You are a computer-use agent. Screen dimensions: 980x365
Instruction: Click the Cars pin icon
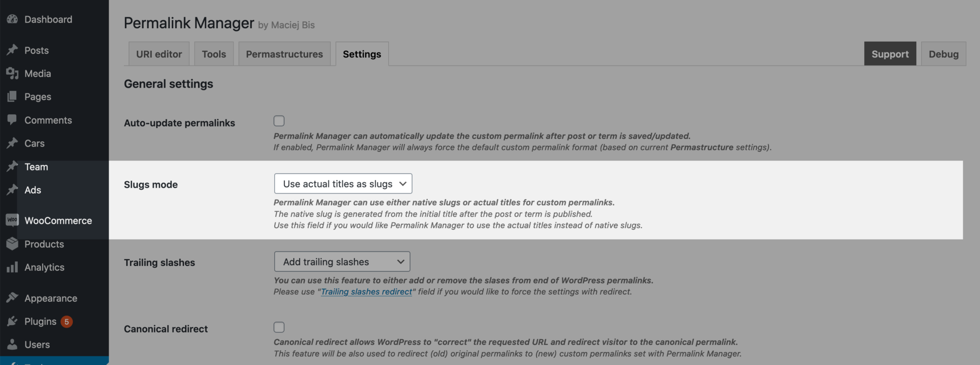[12, 143]
